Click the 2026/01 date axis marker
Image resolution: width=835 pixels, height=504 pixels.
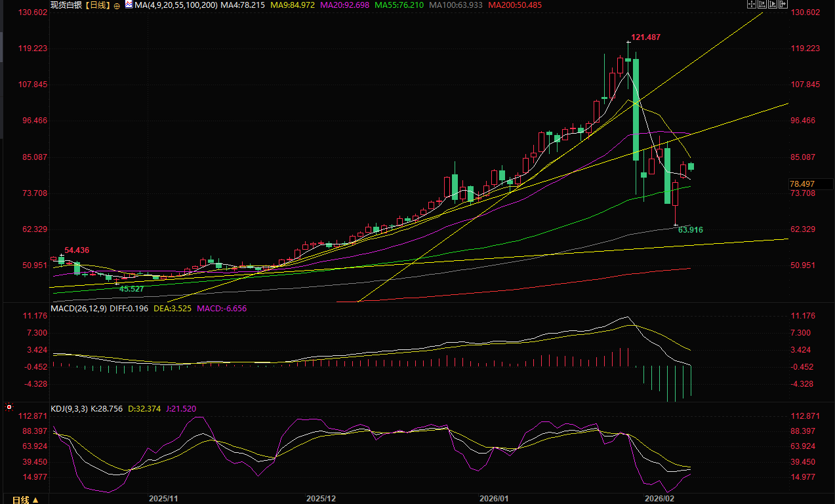pos(495,499)
